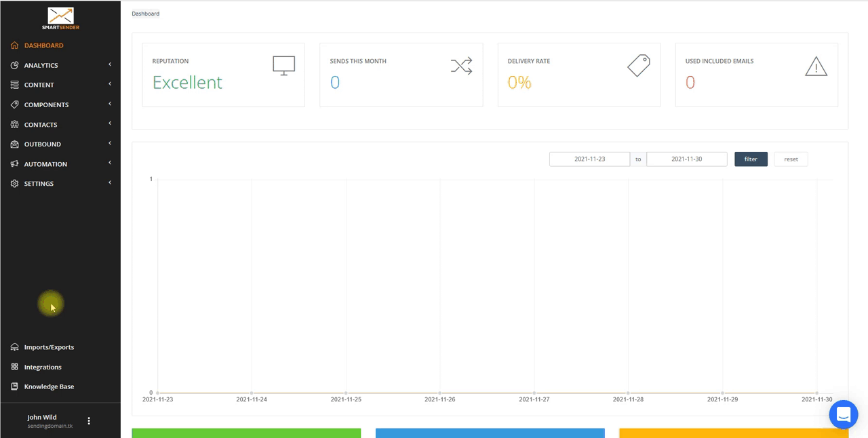Image resolution: width=868 pixels, height=438 pixels.
Task: Expand the Analytics submenu chevron
Action: click(x=110, y=65)
